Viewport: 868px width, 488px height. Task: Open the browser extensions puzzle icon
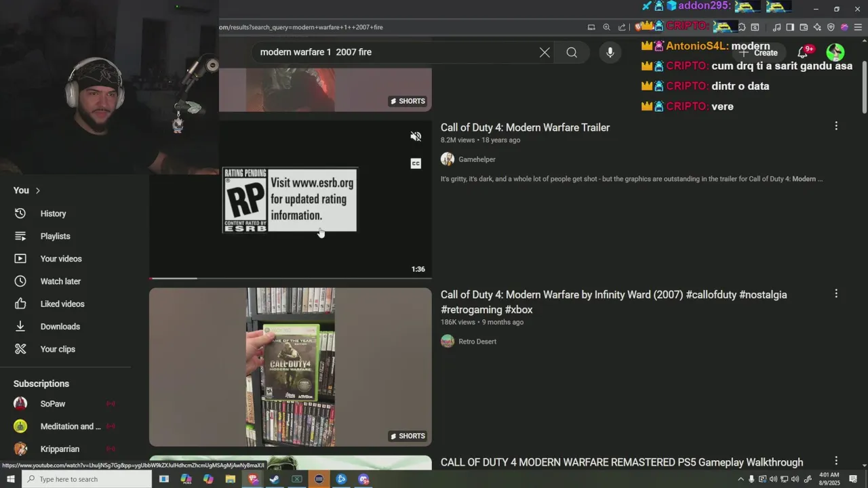pos(742,27)
